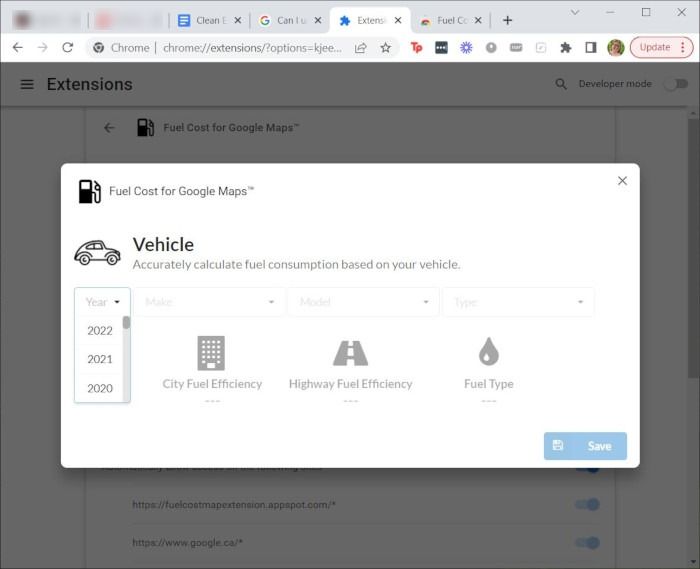Search extensions with the magnifier icon
Image resolution: width=700 pixels, height=569 pixels.
click(561, 84)
